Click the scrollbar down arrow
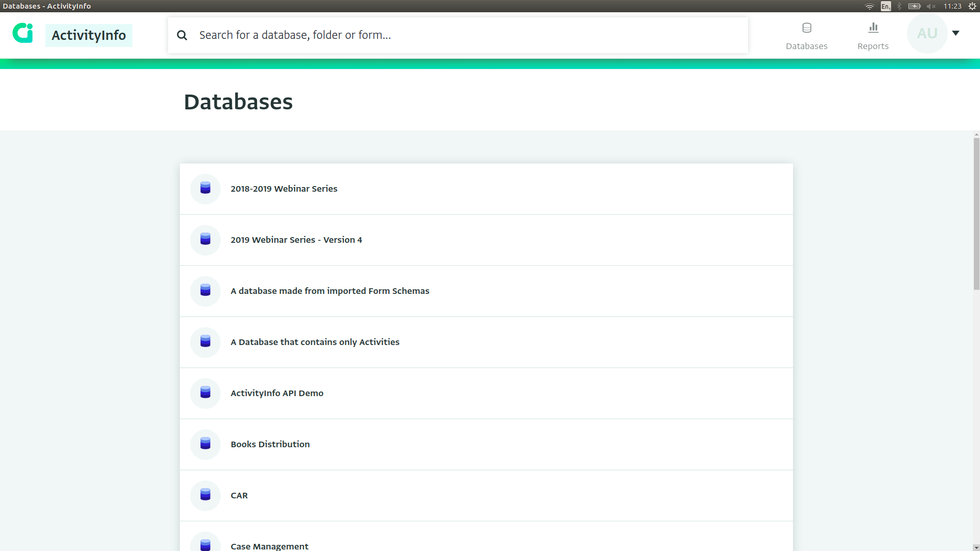Viewport: 980px width, 551px height. click(x=976, y=547)
